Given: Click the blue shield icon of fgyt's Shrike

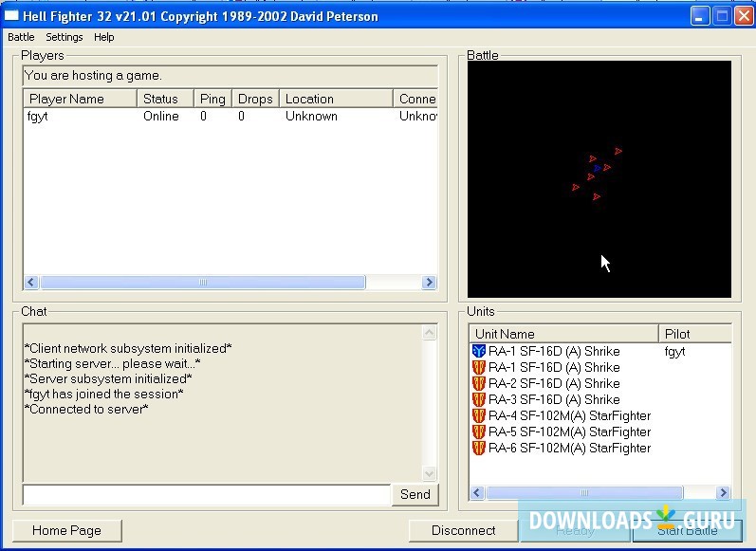Looking at the screenshot, I should click(478, 351).
